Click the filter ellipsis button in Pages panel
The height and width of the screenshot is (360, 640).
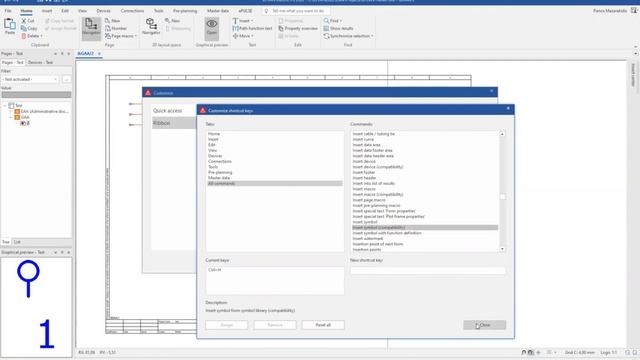pyautogui.click(x=67, y=79)
